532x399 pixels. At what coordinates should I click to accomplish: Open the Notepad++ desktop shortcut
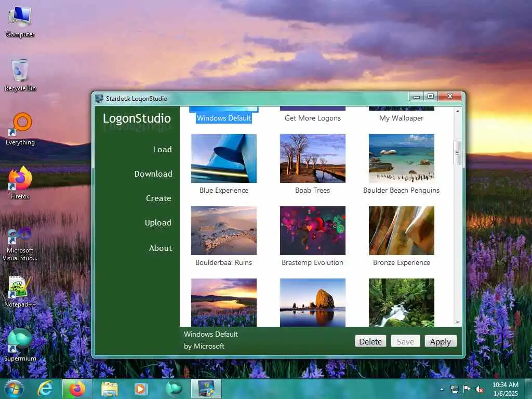tap(20, 292)
